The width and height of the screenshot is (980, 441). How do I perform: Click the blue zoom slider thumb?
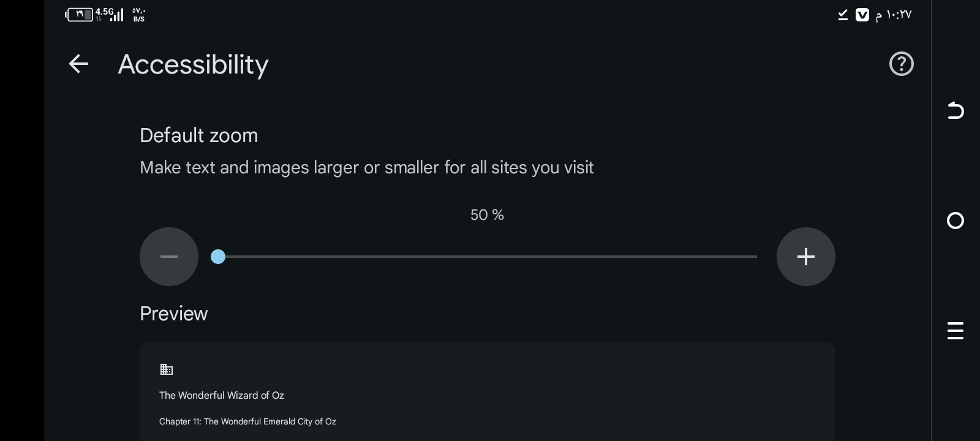coord(218,257)
